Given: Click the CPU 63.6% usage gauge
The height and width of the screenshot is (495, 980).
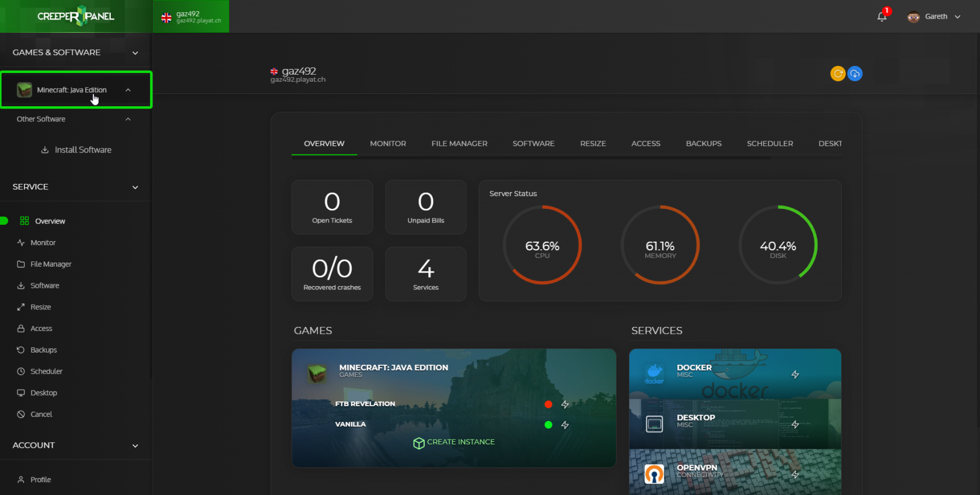Looking at the screenshot, I should 542,245.
